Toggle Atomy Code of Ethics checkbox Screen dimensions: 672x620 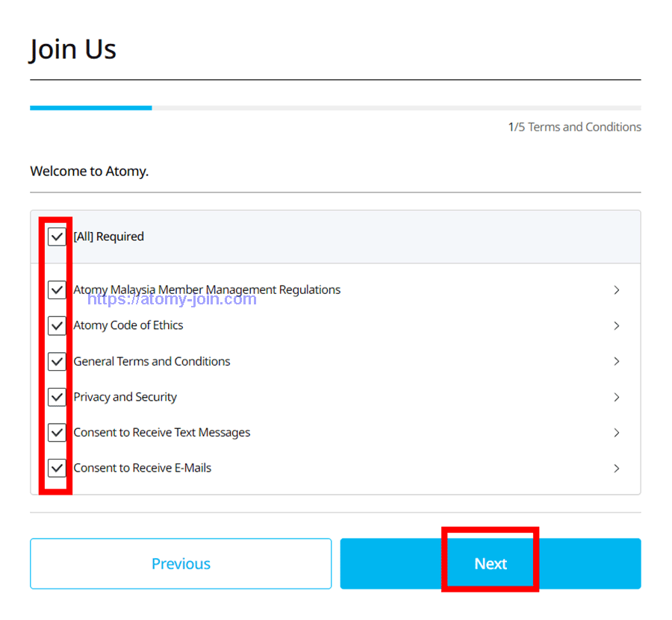click(57, 325)
